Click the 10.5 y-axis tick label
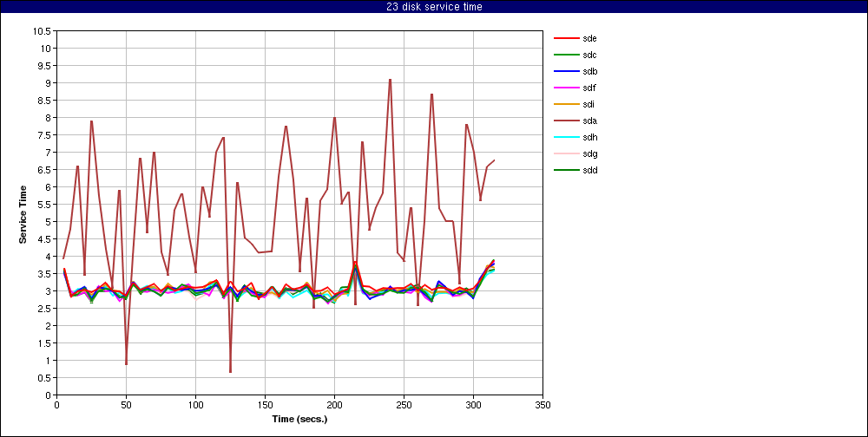The height and width of the screenshot is (437, 868). click(42, 31)
